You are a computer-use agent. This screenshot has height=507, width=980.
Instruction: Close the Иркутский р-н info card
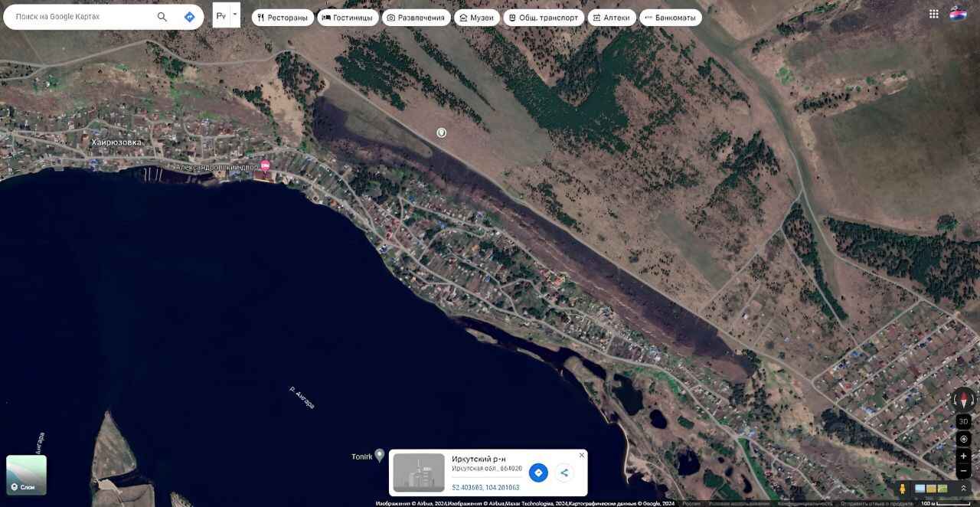point(581,455)
